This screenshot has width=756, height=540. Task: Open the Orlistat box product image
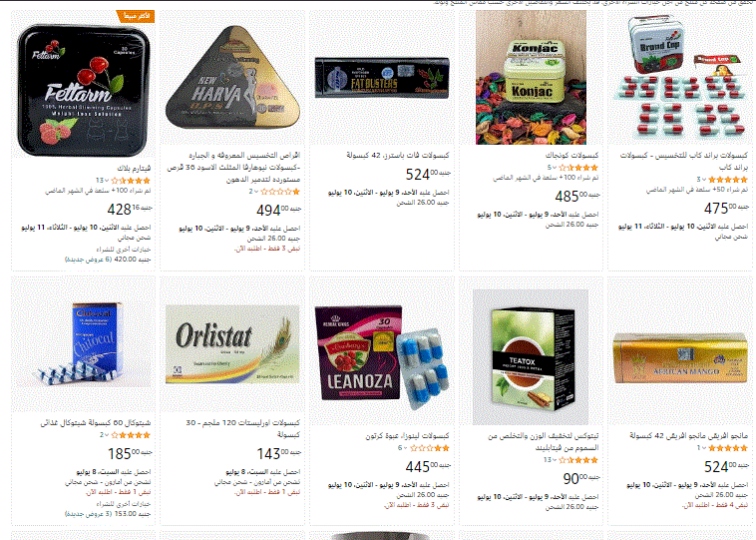click(232, 344)
